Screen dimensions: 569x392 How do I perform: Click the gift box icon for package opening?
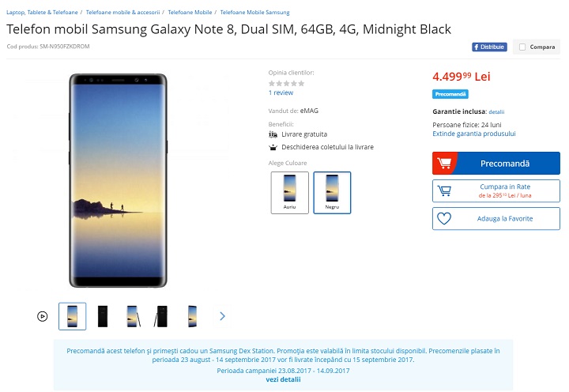[273, 147]
